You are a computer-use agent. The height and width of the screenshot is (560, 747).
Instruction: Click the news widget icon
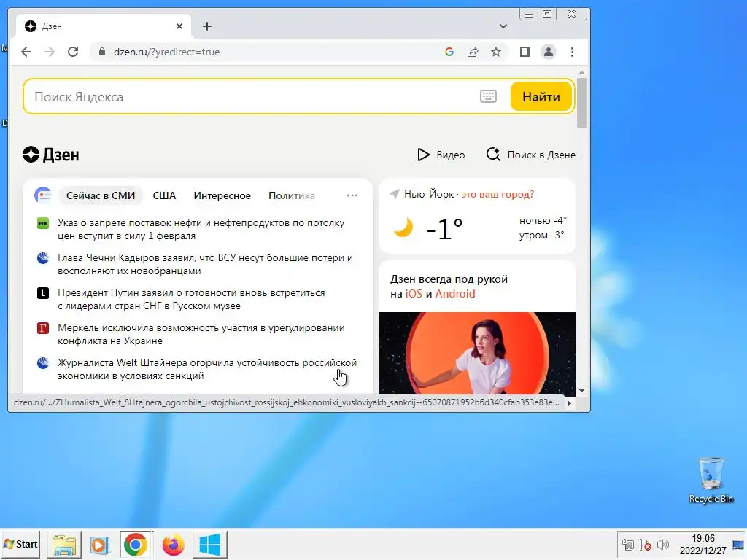[x=43, y=195]
